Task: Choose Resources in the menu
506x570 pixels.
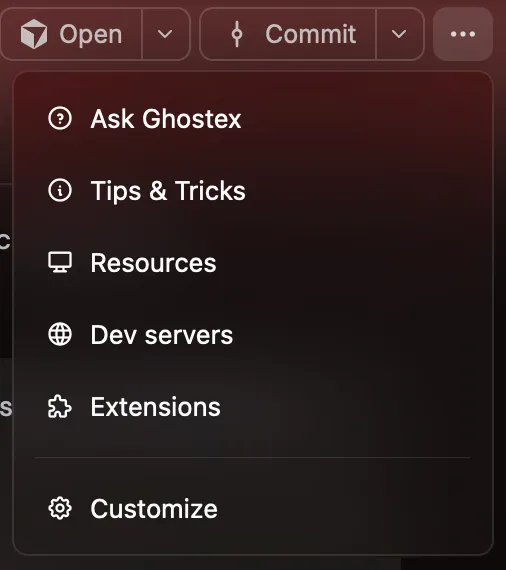Action: click(253, 262)
